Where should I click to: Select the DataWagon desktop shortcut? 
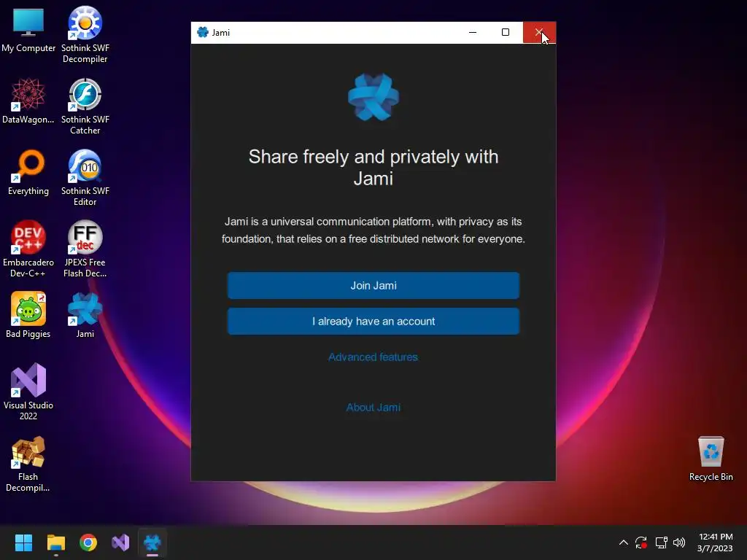(x=28, y=101)
